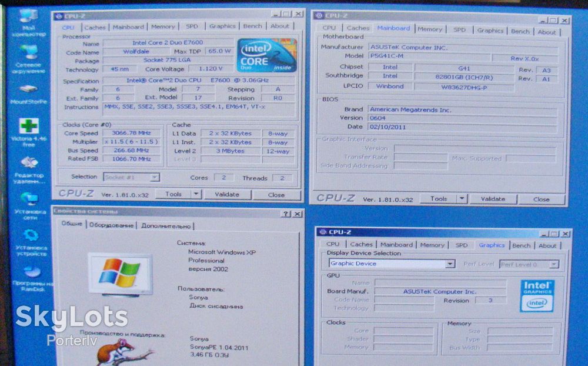Viewport: 588px width, 366px height.
Task: Open the Tools dropdown arrow in the CPU-Z processor window
Action: 196,194
